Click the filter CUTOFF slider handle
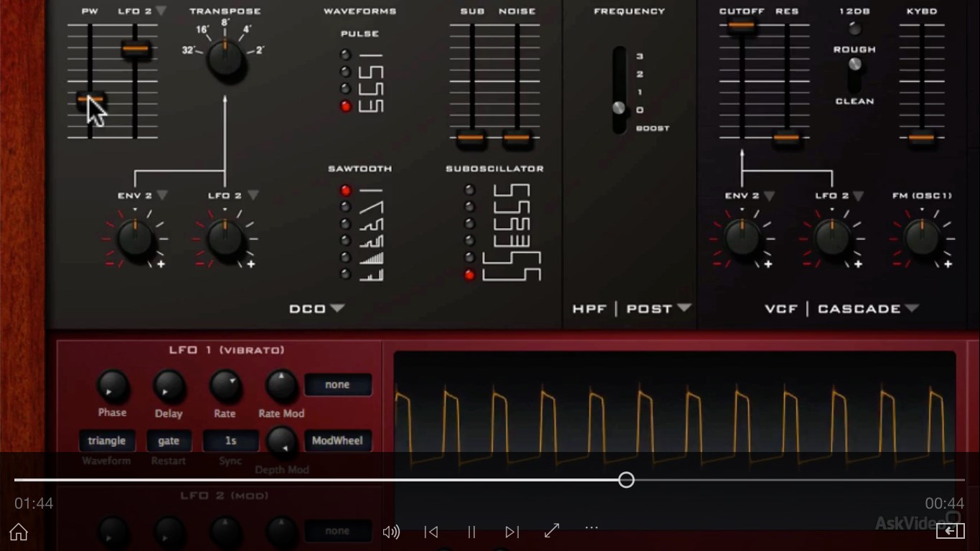Viewport: 980px width, 551px height. (742, 27)
